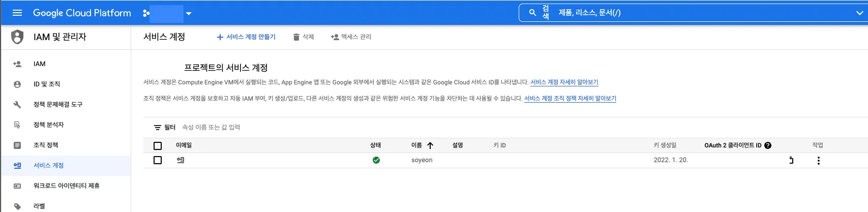Go to 조직 정책 in sidebar
Viewport: 868px width, 212px height.
click(46, 145)
